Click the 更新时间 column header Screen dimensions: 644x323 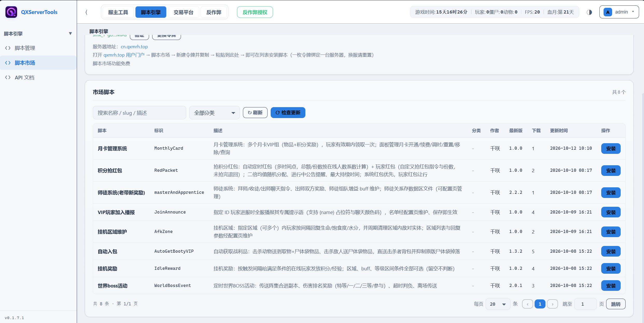[559, 130]
